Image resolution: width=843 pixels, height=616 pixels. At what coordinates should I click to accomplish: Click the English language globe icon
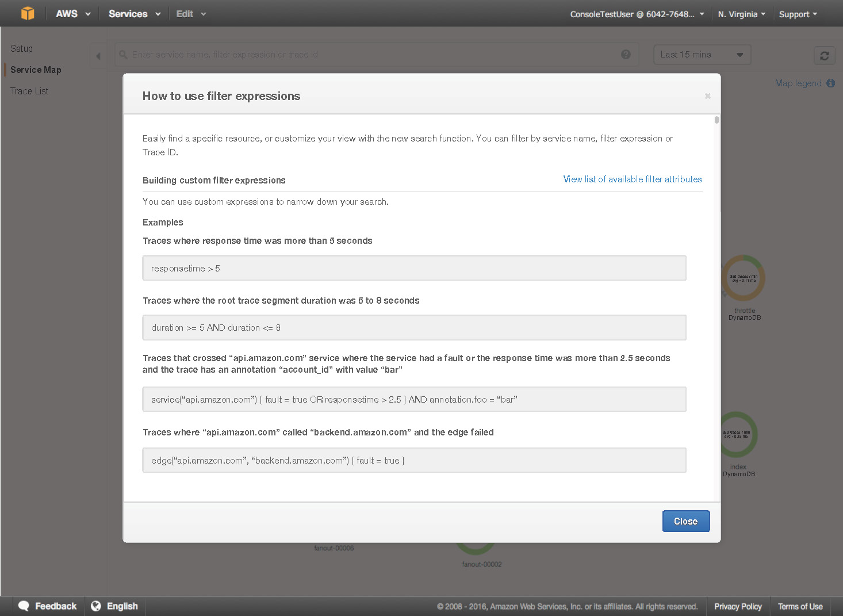95,606
